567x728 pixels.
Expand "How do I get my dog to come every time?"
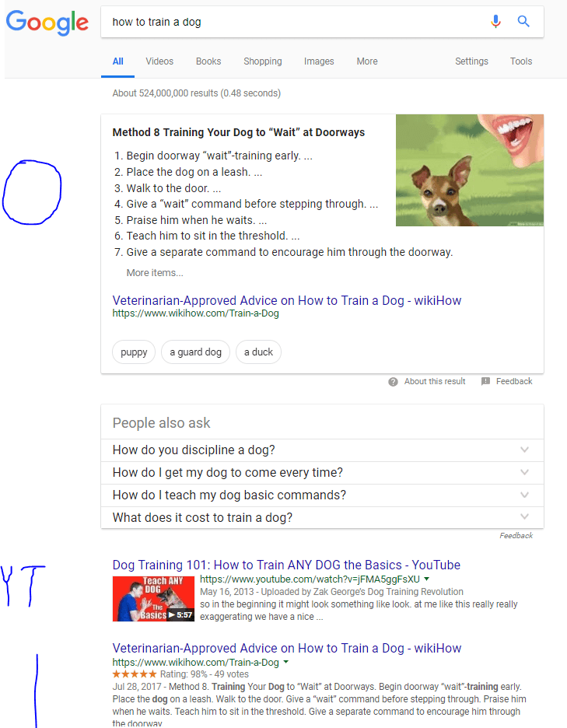coord(524,473)
